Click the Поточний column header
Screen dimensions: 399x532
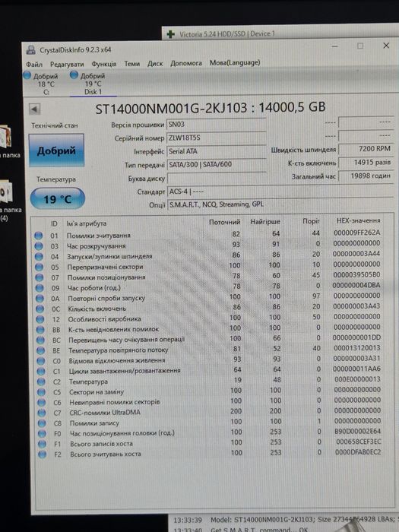(x=225, y=222)
